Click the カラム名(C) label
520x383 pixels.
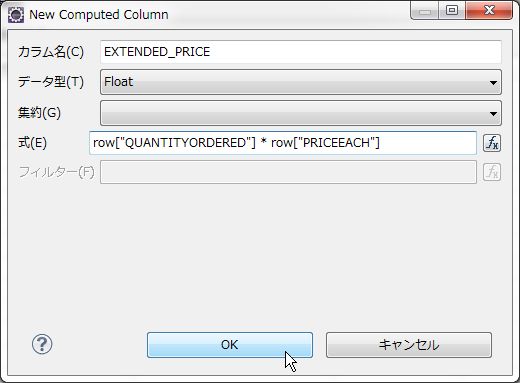point(51,52)
